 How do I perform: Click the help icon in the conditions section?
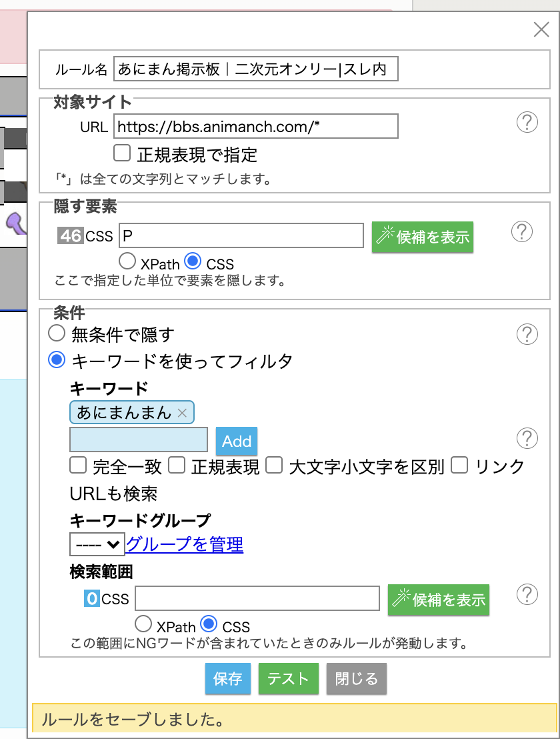tap(527, 333)
